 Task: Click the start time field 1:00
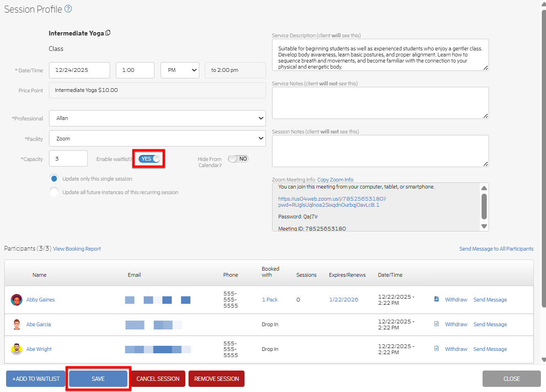click(x=135, y=70)
